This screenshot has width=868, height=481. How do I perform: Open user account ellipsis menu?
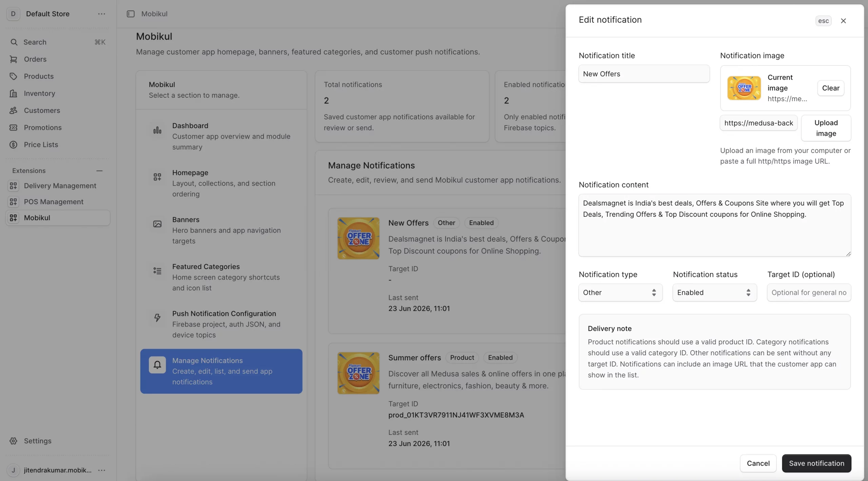(101, 470)
